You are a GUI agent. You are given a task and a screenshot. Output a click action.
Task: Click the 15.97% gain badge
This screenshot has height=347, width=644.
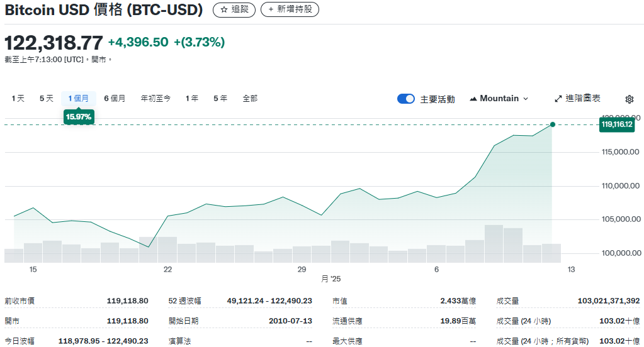[79, 117]
